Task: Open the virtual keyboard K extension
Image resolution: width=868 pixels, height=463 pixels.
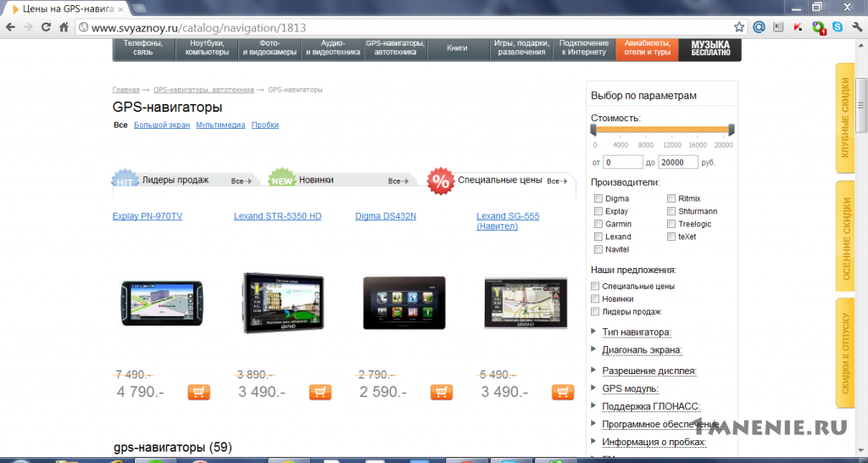Action: [778, 27]
